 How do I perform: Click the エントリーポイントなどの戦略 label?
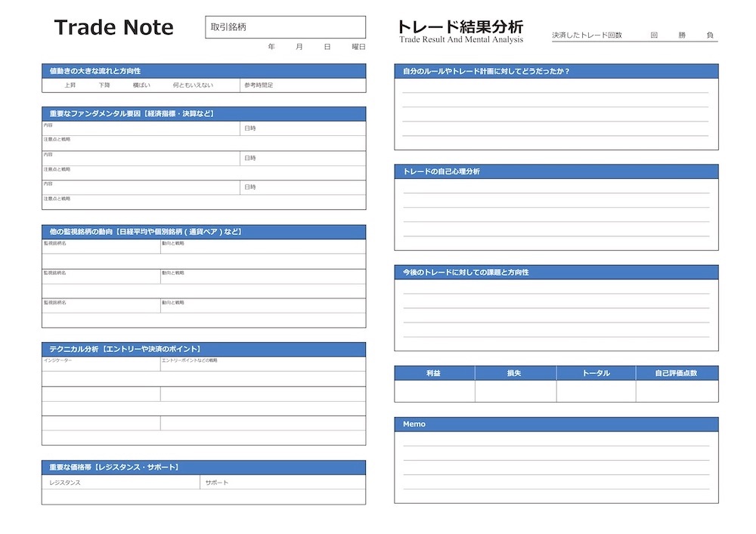pos(190,360)
